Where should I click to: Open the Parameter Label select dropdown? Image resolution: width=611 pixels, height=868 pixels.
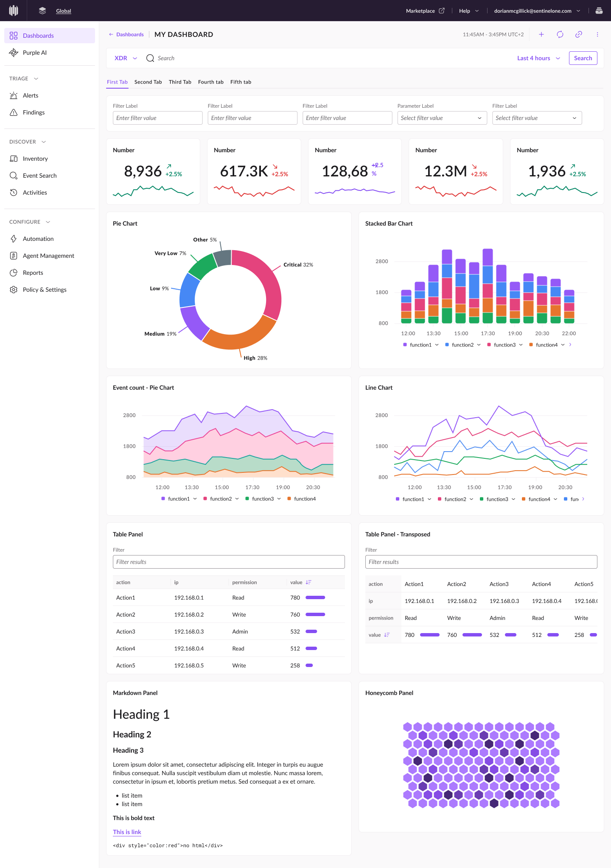tap(441, 118)
